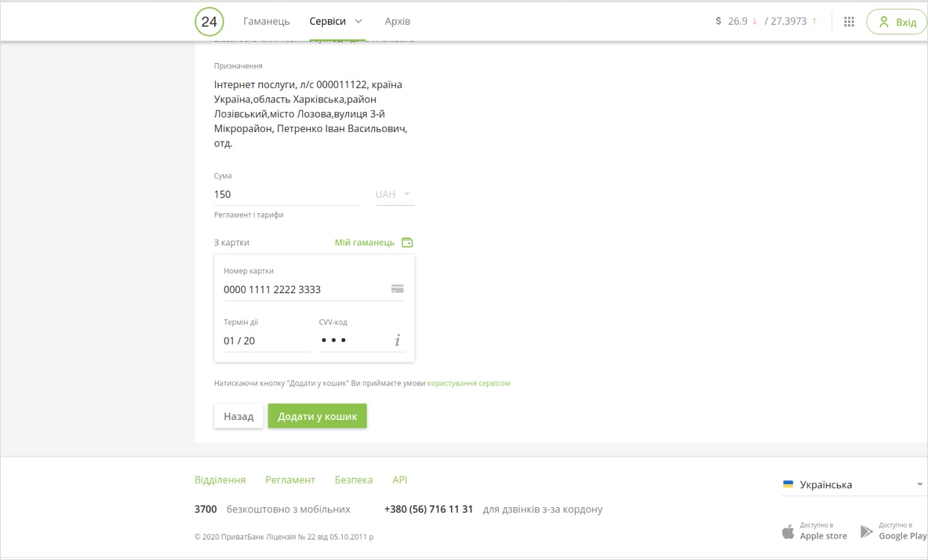The width and height of the screenshot is (928, 560).
Task: Click the wallet icon beside Мій гаманець
Action: coord(407,243)
